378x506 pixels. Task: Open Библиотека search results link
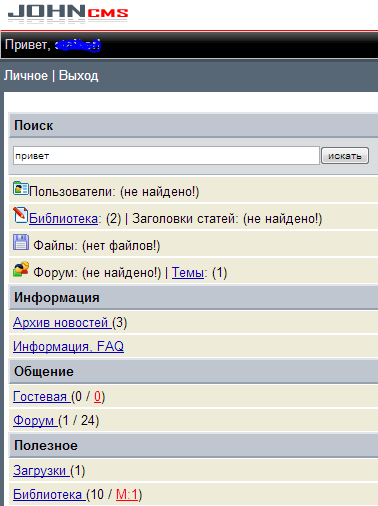pyautogui.click(x=63, y=219)
